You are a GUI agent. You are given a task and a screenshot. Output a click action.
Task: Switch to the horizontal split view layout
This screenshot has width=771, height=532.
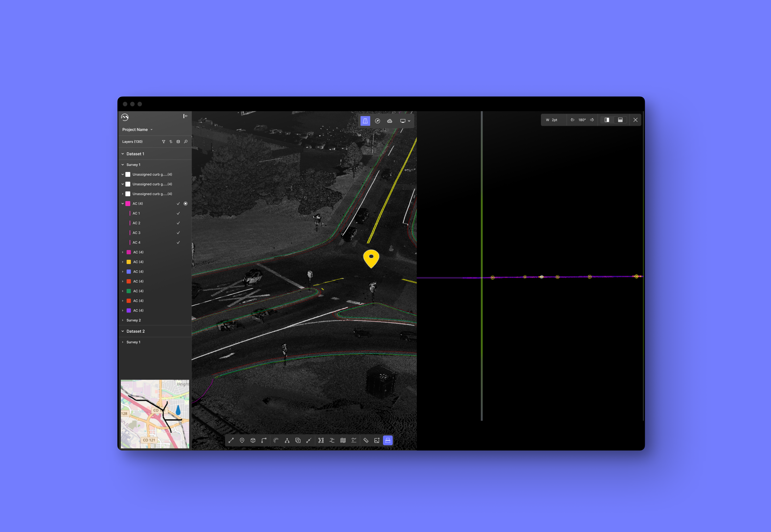(620, 120)
